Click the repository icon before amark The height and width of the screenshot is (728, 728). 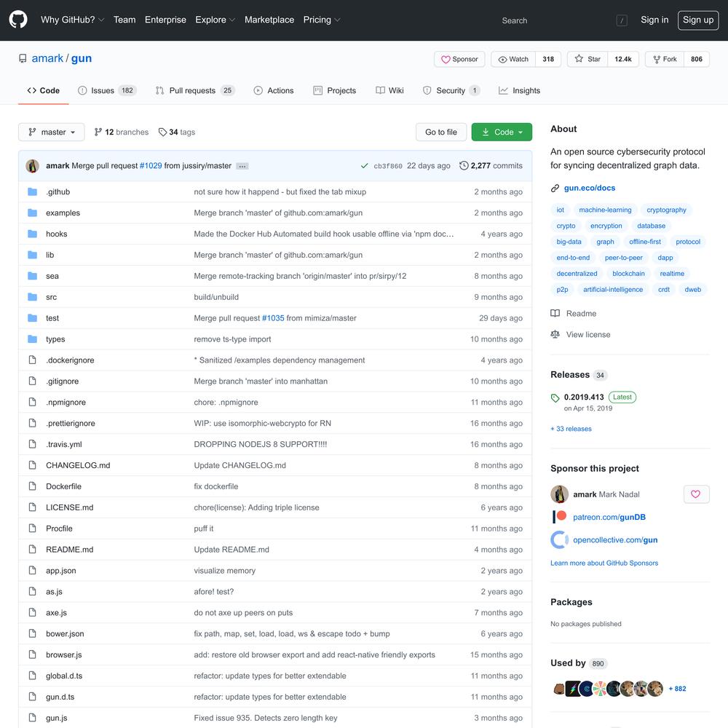[x=23, y=58]
